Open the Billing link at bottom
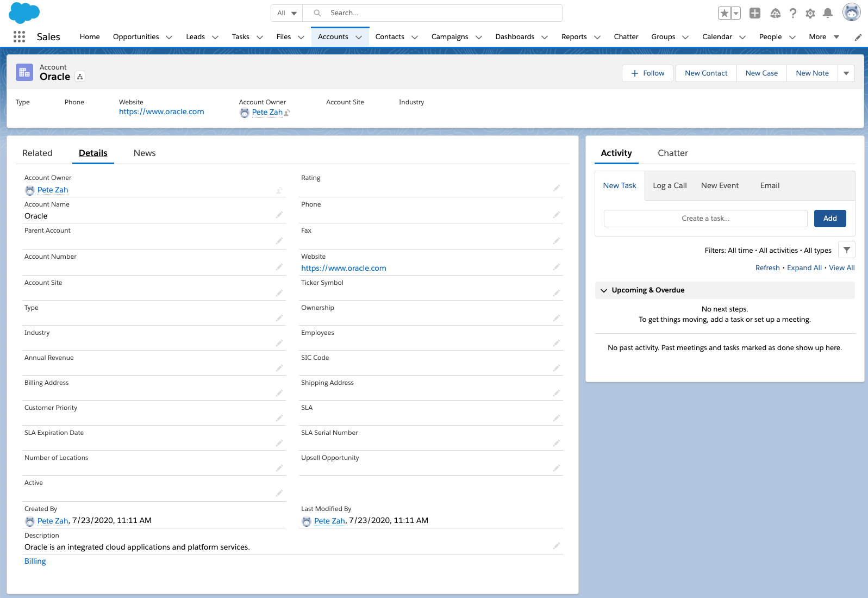The height and width of the screenshot is (598, 868). click(x=35, y=562)
